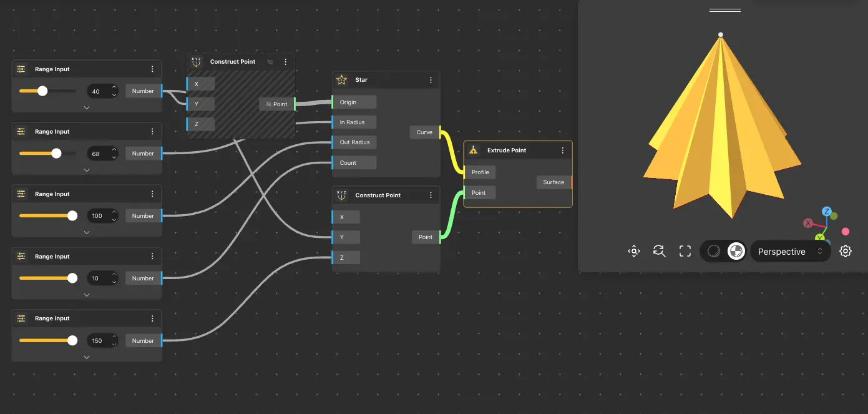Click the zoom-to-fit pan icon in viewer
868x414 pixels.
(x=634, y=251)
